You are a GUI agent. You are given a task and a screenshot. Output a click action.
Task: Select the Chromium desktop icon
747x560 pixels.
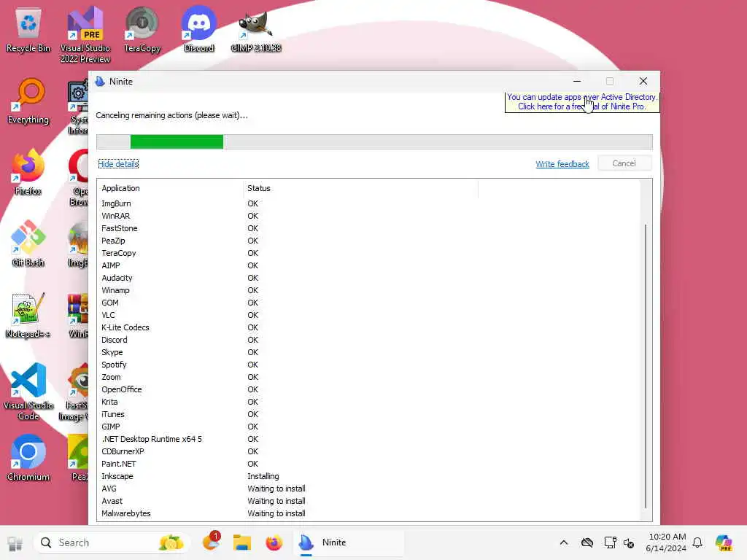pyautogui.click(x=28, y=459)
